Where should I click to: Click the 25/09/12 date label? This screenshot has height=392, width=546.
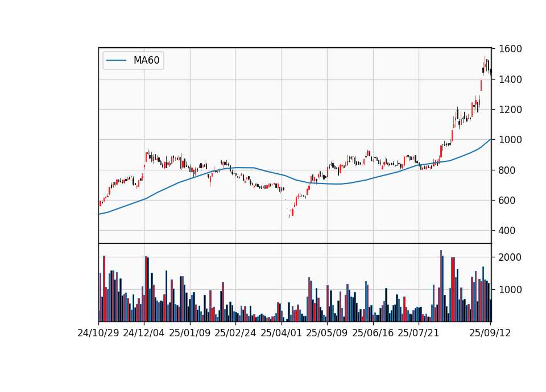(490, 333)
